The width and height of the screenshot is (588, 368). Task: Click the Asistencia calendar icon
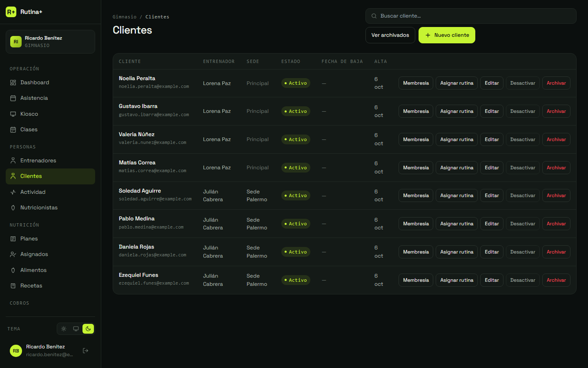(13, 98)
